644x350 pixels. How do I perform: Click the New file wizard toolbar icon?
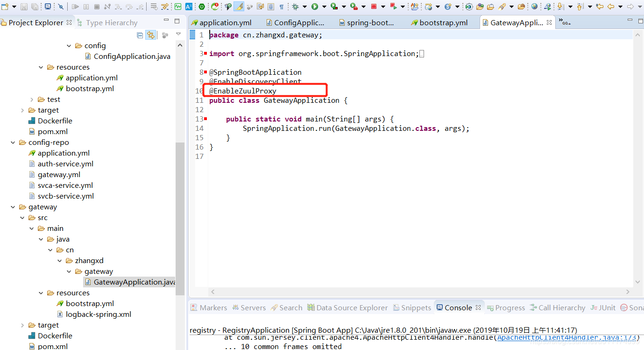coord(5,7)
